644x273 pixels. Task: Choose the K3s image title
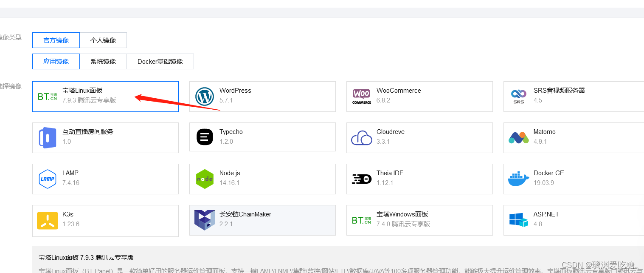pyautogui.click(x=68, y=214)
